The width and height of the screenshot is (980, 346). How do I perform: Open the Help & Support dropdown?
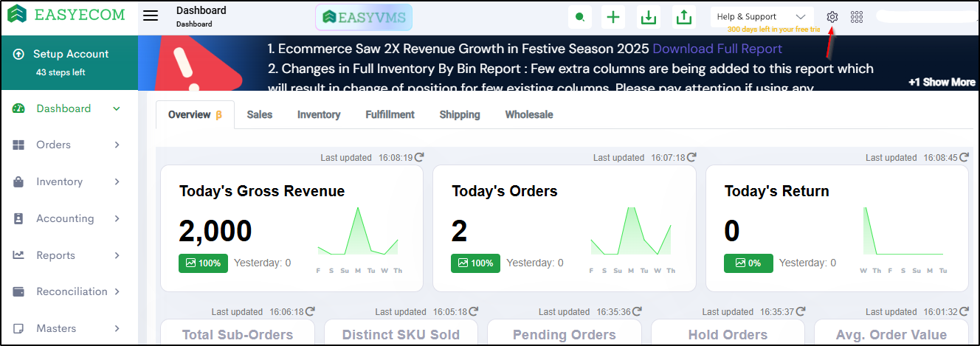pyautogui.click(x=761, y=17)
